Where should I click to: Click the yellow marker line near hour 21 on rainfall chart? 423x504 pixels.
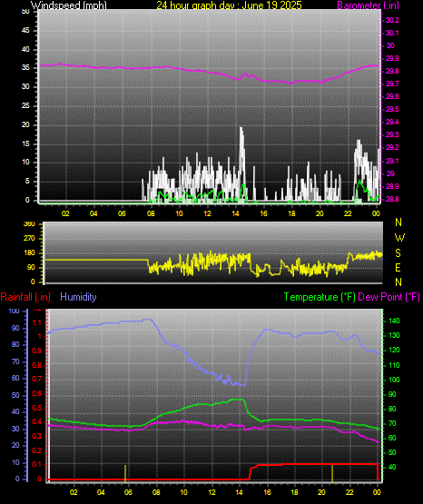click(x=332, y=473)
